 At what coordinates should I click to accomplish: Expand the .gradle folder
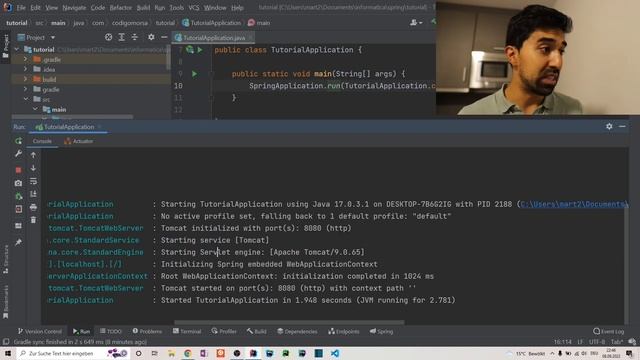point(26,59)
